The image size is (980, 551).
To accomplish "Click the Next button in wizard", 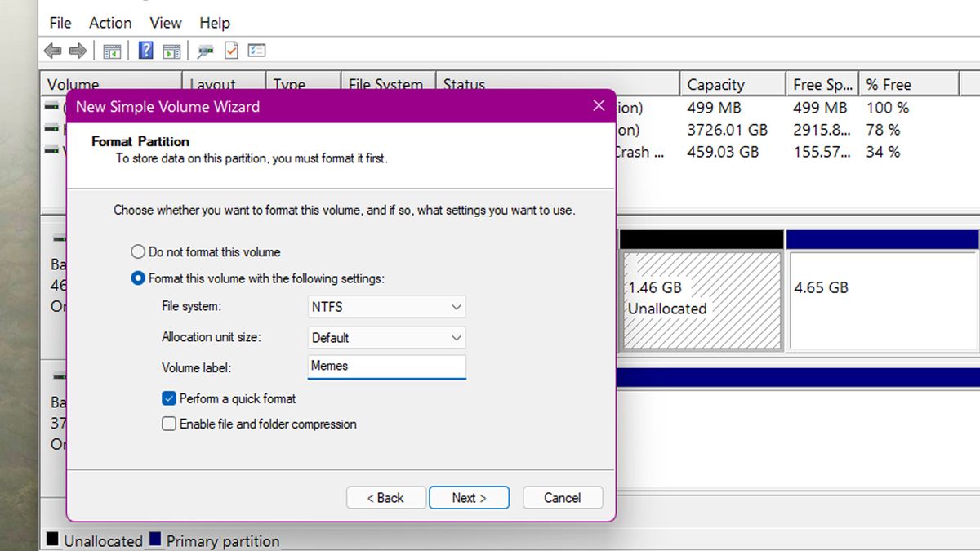I will (469, 498).
